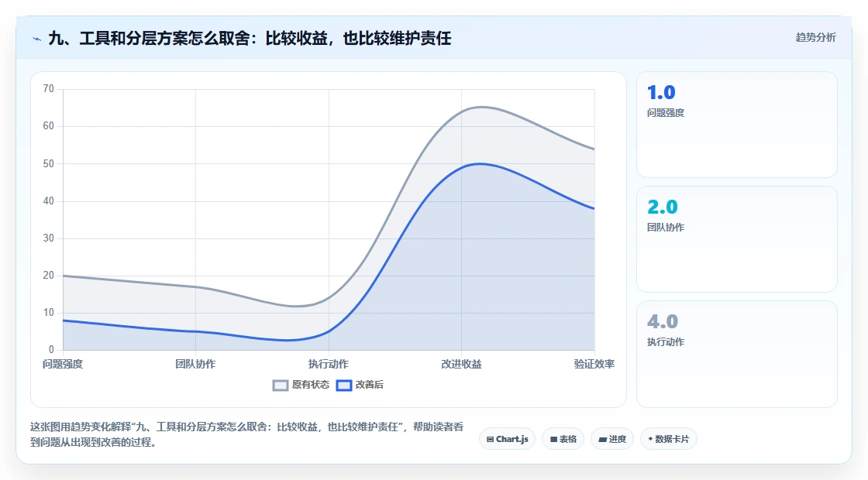The image size is (868, 480).
Task: Click the 改进收益 x-axis label
Action: click(461, 364)
